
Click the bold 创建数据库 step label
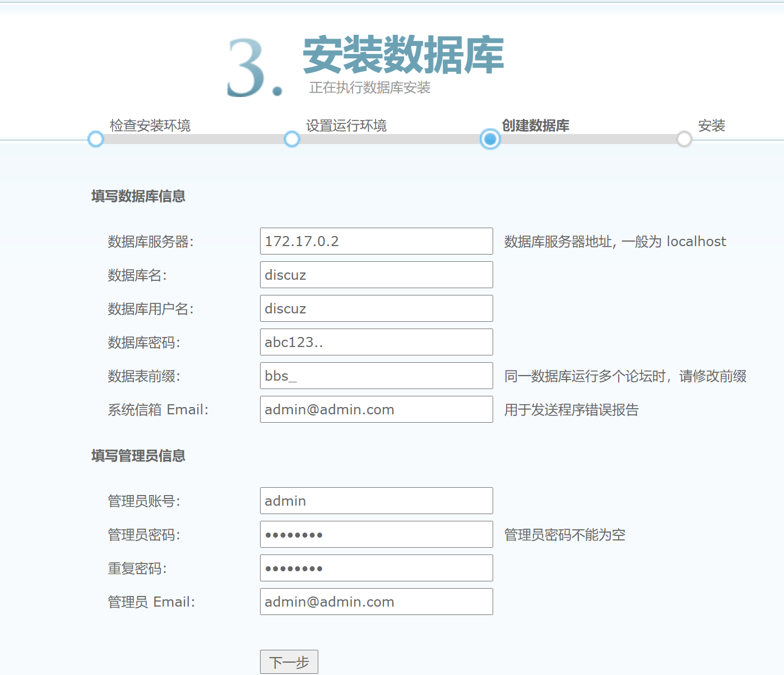point(536,126)
